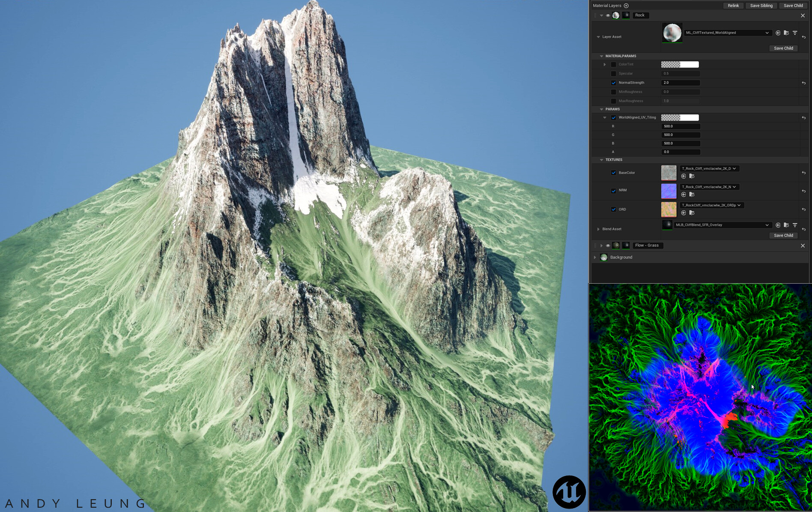Browse to Layer Asset in Content Browser

point(786,33)
